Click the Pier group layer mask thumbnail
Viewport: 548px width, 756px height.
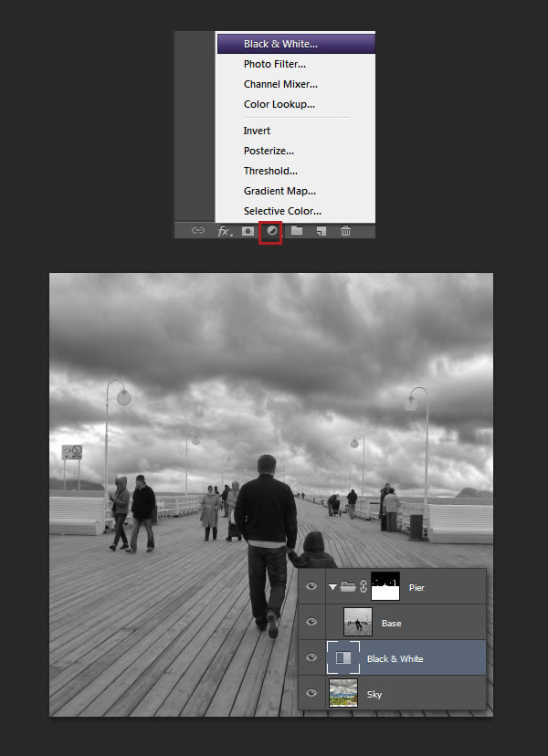coord(385,586)
